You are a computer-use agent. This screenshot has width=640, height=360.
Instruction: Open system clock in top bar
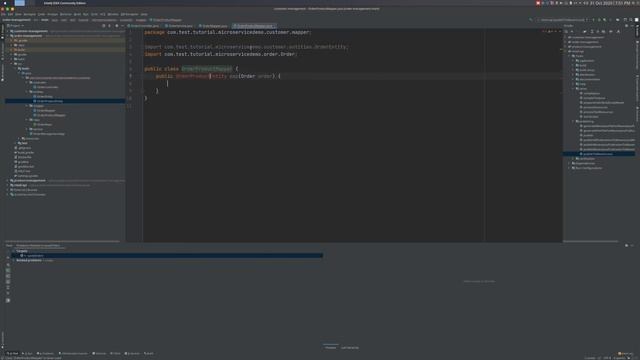[x=610, y=3]
